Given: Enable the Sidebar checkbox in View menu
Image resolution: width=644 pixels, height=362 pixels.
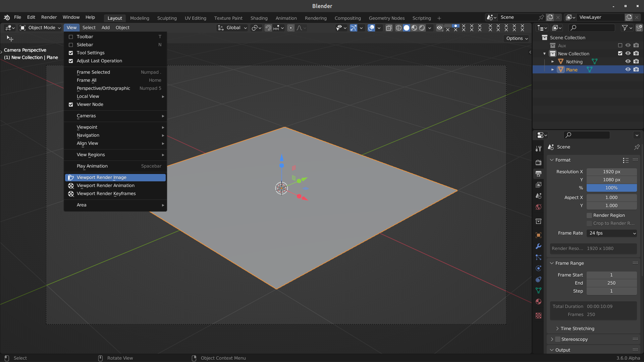Looking at the screenshot, I should point(71,45).
